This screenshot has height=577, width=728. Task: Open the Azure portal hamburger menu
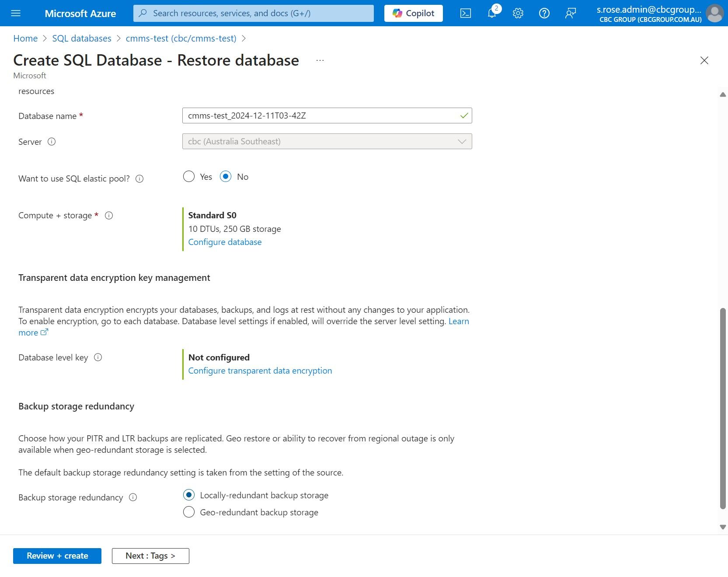pos(16,13)
